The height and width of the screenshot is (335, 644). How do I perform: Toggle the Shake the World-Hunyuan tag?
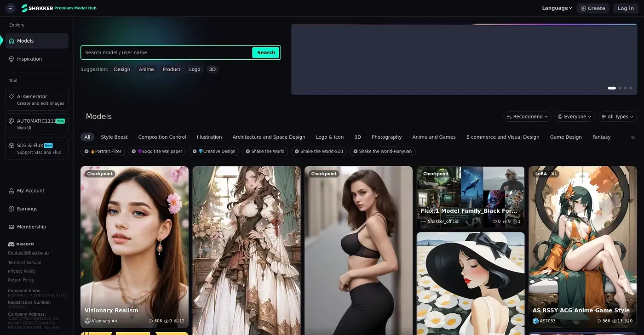382,151
